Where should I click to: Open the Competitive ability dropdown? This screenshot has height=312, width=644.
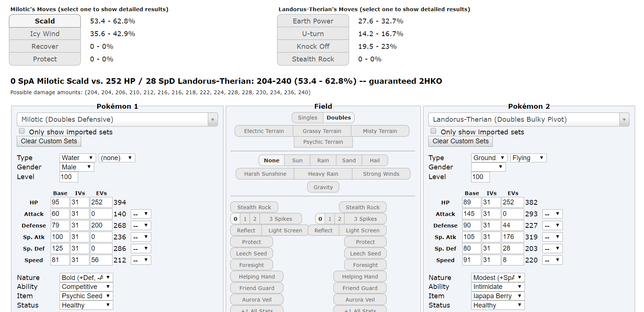pyautogui.click(x=86, y=287)
